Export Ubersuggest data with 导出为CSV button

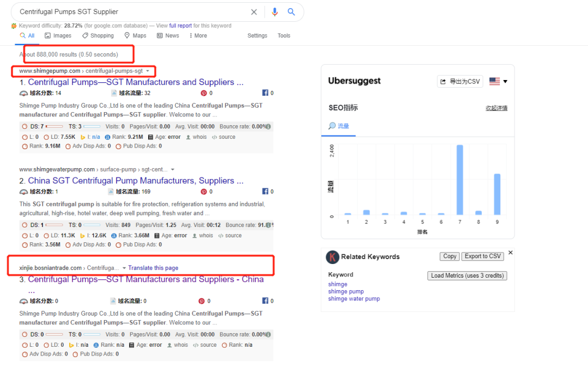pyautogui.click(x=460, y=82)
